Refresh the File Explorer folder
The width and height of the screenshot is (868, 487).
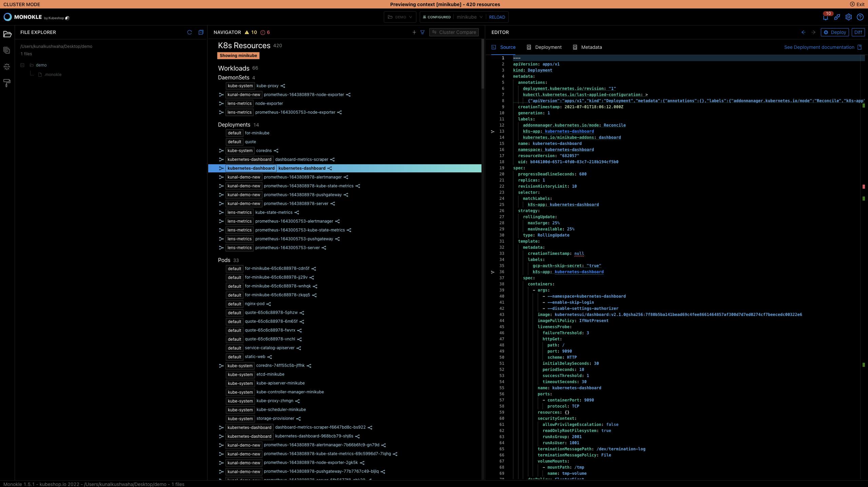(x=190, y=32)
